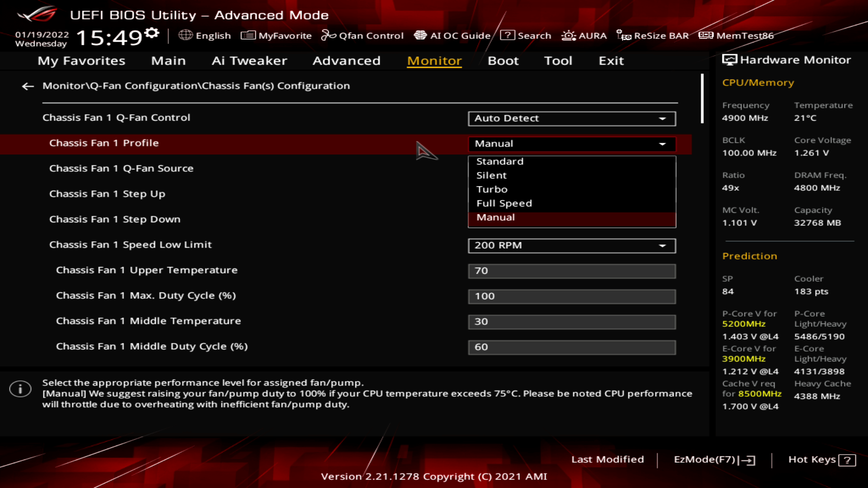Open the Tool tab
The height and width of the screenshot is (488, 868).
tap(558, 61)
